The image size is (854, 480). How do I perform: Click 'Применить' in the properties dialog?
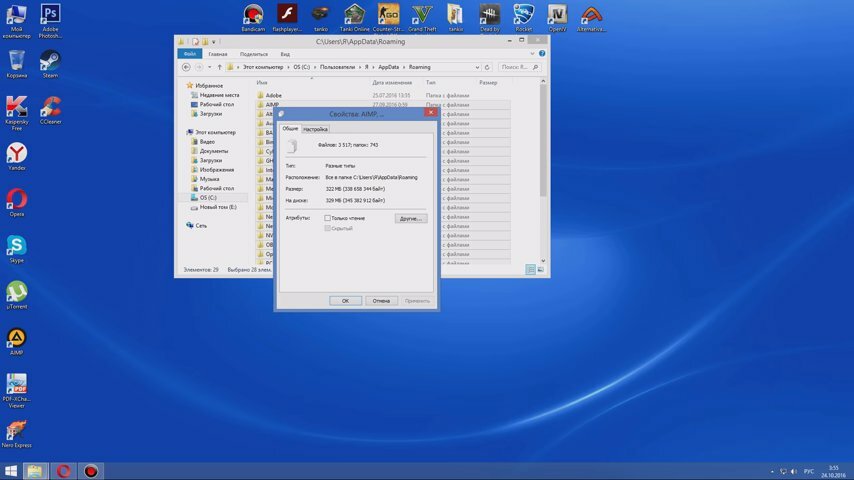coord(417,301)
